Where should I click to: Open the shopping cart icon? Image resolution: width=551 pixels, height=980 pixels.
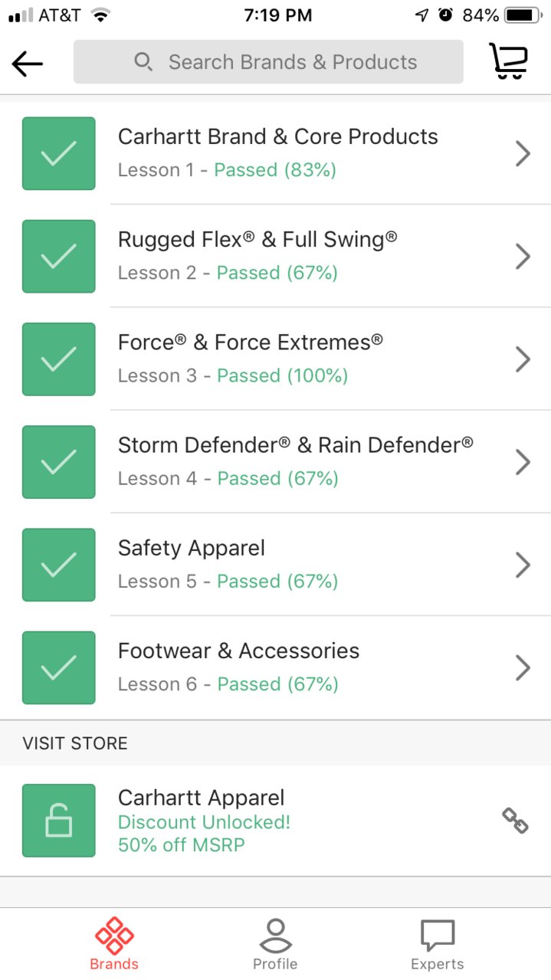[509, 61]
